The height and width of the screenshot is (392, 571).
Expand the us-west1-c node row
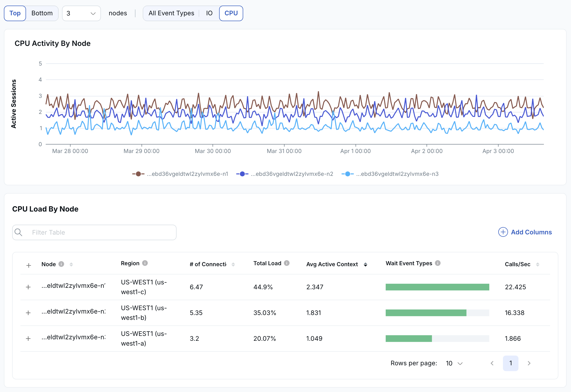pos(28,287)
